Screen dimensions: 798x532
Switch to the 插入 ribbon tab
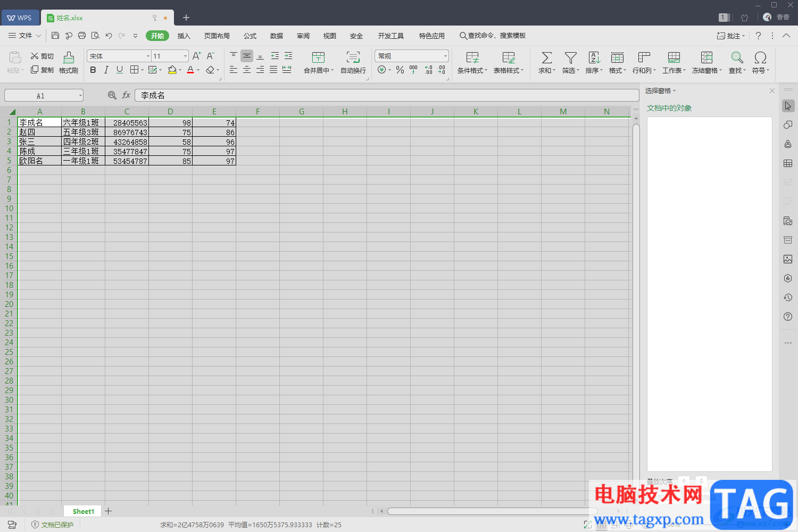184,36
